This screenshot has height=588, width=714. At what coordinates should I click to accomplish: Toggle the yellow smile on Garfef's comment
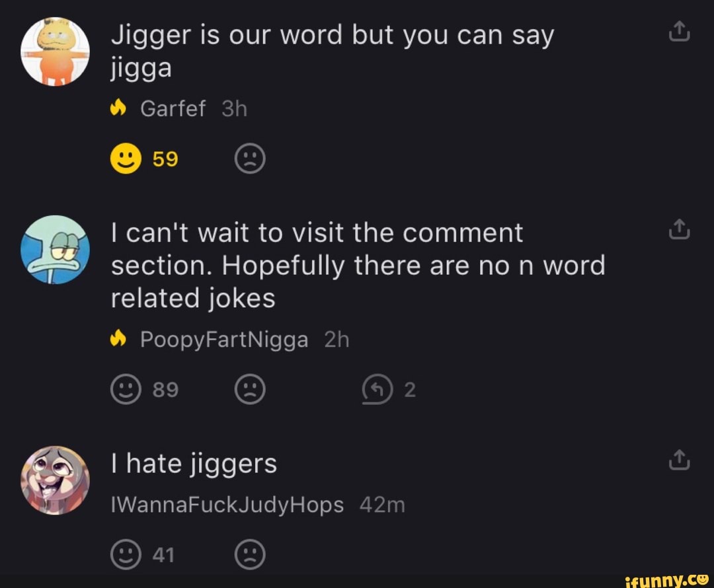point(126,159)
